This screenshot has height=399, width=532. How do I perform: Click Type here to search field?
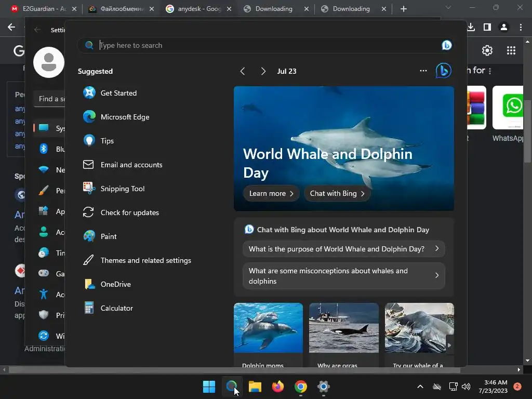point(264,45)
